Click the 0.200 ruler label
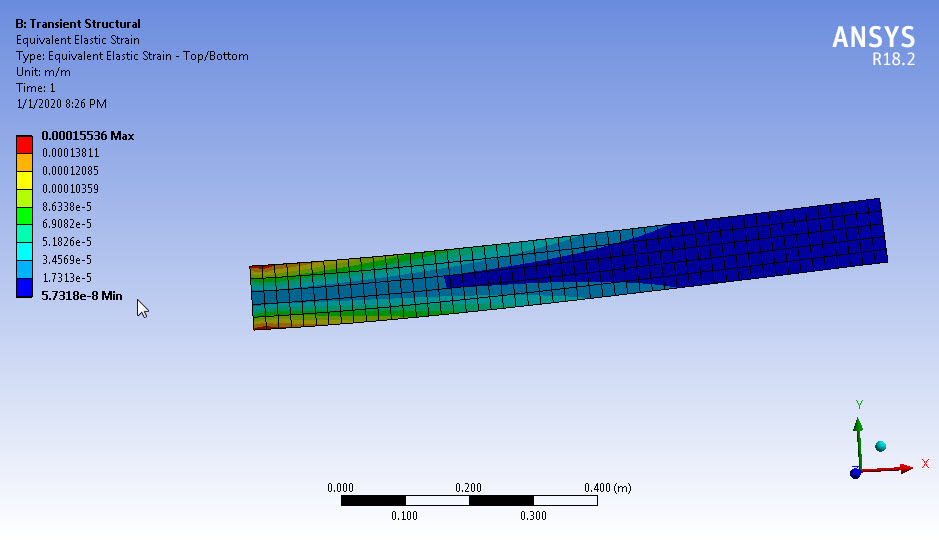The height and width of the screenshot is (540, 939). [468, 488]
